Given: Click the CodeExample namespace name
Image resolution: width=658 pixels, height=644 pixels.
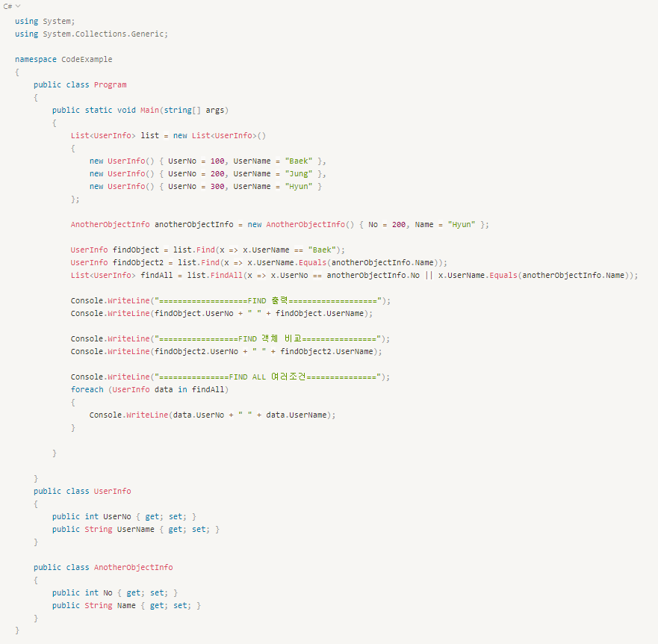Looking at the screenshot, I should point(87,59).
